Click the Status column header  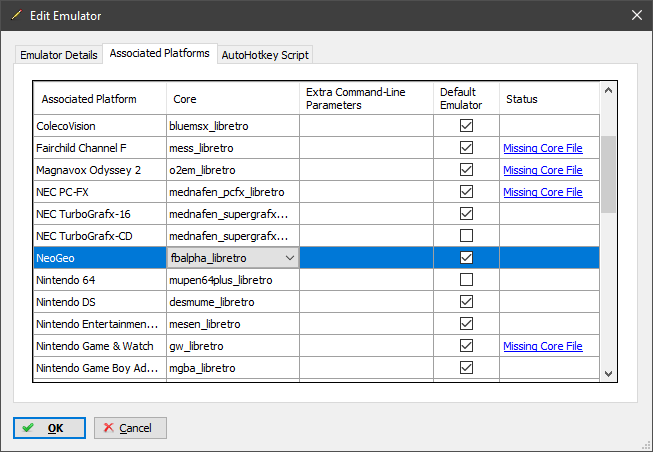pos(549,99)
